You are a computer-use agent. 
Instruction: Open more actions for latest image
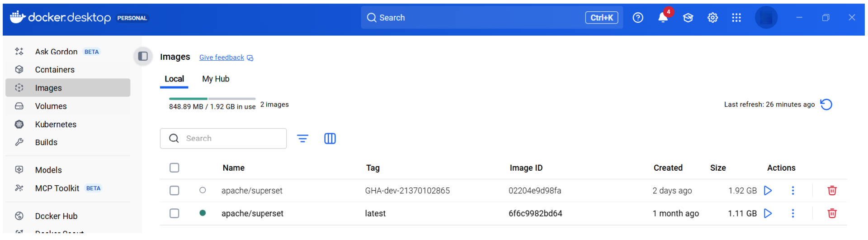(x=793, y=213)
